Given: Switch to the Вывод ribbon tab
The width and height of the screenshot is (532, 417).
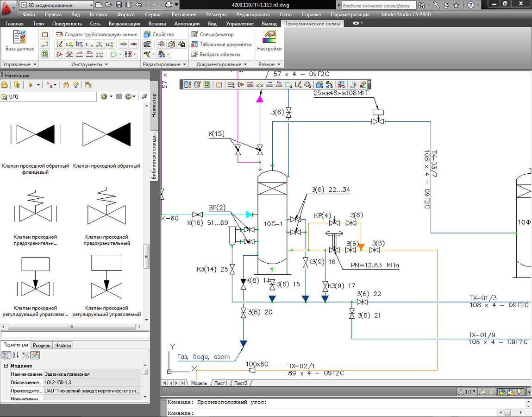Looking at the screenshot, I should point(269,24).
